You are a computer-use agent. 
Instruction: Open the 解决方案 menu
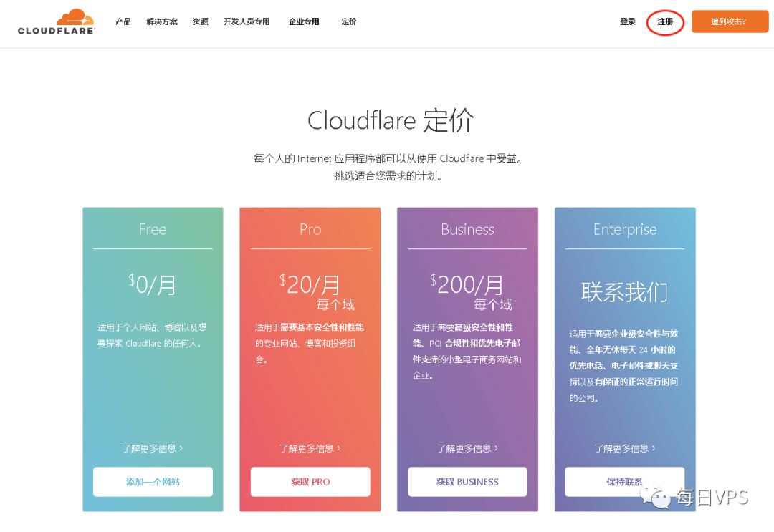pos(162,22)
